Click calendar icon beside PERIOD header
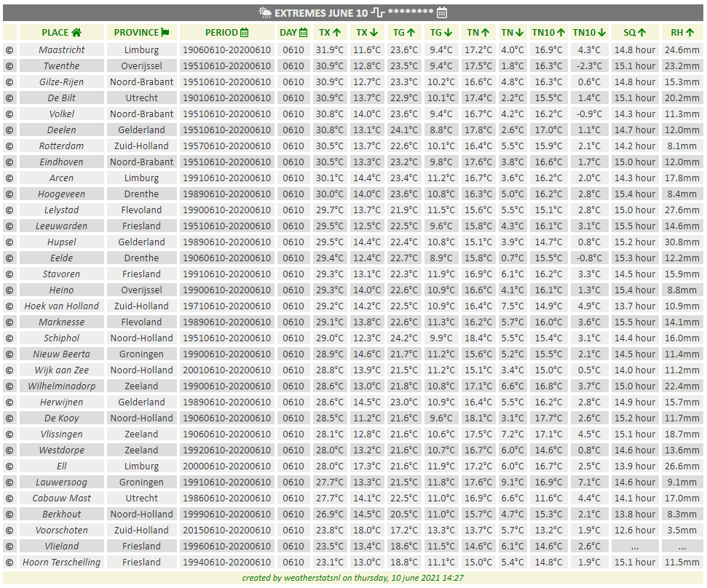The image size is (707, 588). 245,33
